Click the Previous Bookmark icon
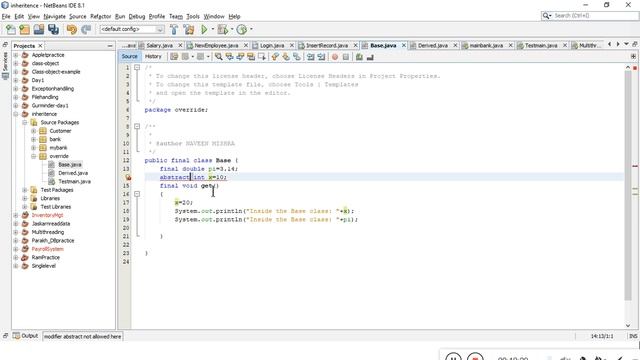640x360 pixels. pos(275,57)
